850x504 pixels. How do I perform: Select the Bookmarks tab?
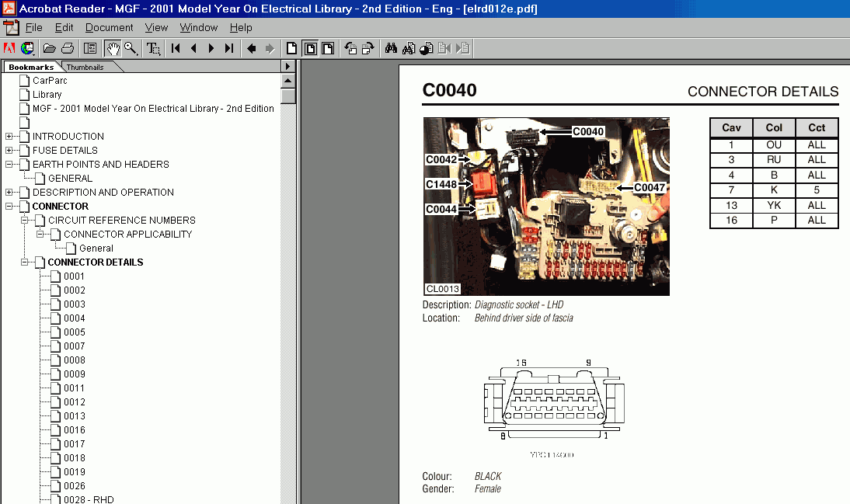coord(31,68)
